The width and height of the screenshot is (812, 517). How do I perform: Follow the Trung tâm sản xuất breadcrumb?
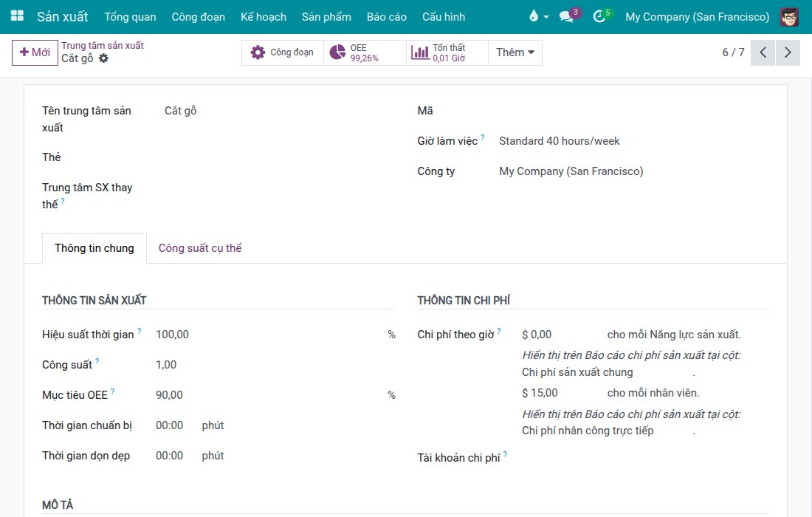pos(103,46)
